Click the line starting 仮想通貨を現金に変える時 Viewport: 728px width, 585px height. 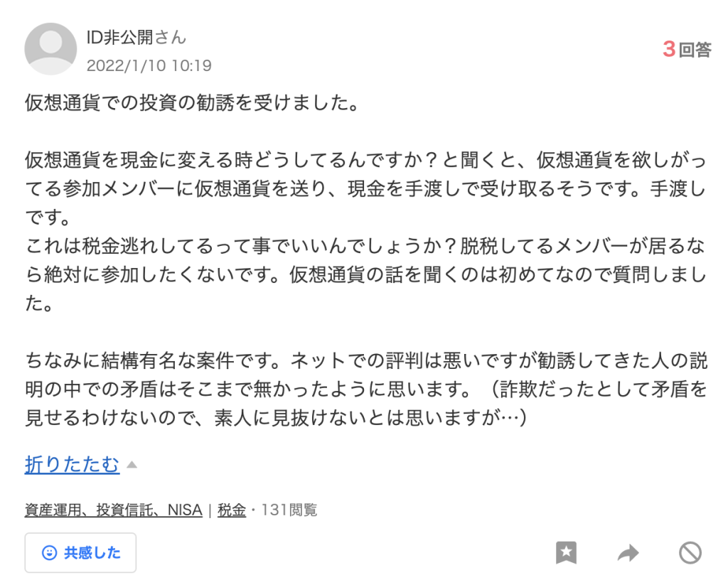[x=366, y=160]
